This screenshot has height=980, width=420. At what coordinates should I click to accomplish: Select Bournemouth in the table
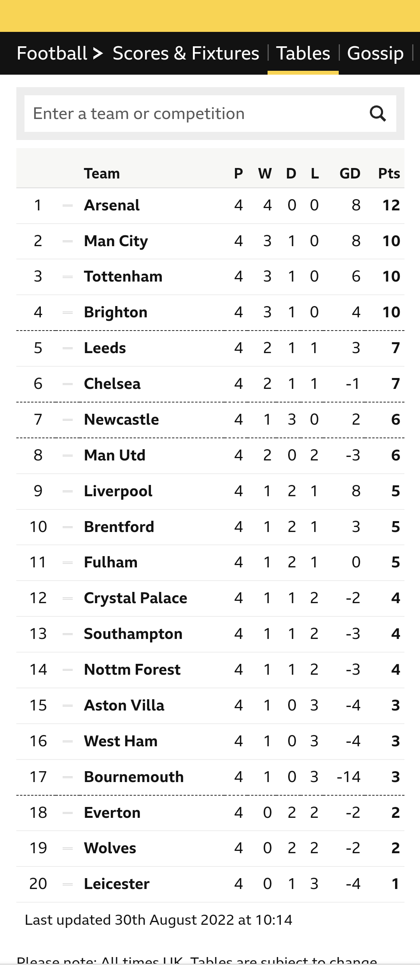click(x=134, y=777)
